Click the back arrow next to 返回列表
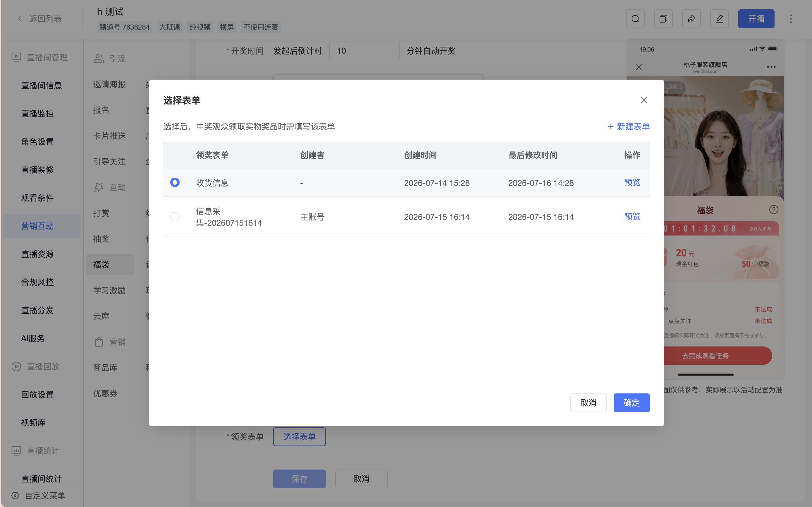The image size is (812, 507). tap(20, 19)
